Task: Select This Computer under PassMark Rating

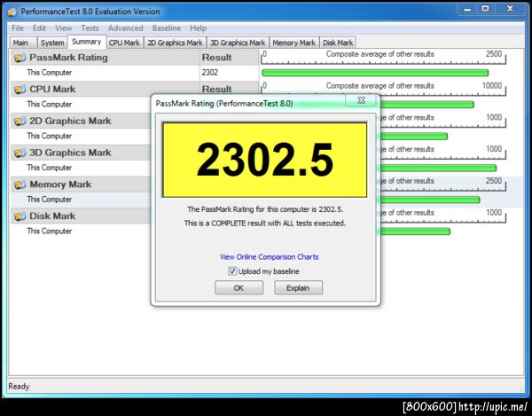Action: [x=49, y=73]
